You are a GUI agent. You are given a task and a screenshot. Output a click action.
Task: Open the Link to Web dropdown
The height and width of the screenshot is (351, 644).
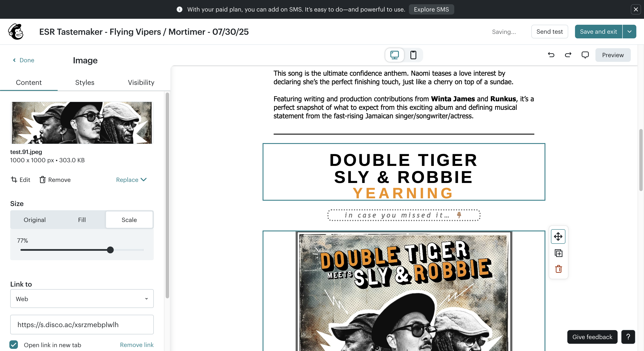[82, 299]
